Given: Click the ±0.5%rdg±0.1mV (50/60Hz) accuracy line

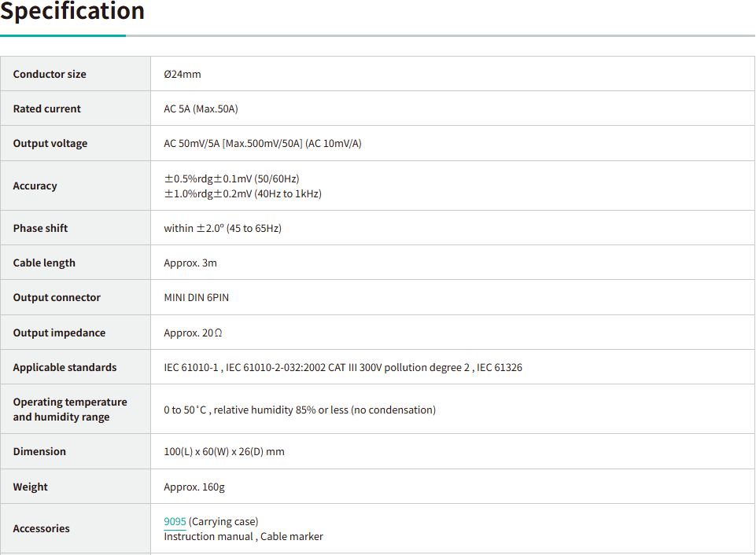Looking at the screenshot, I should point(231,178).
